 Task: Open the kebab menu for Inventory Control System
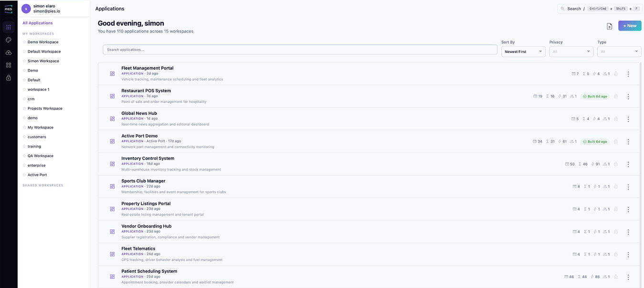[x=628, y=164]
